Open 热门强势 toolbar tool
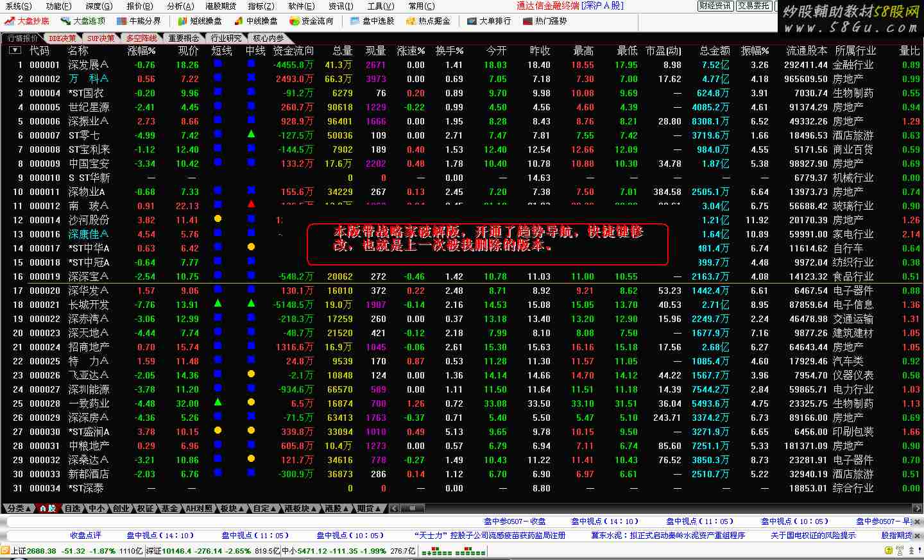 [x=545, y=21]
